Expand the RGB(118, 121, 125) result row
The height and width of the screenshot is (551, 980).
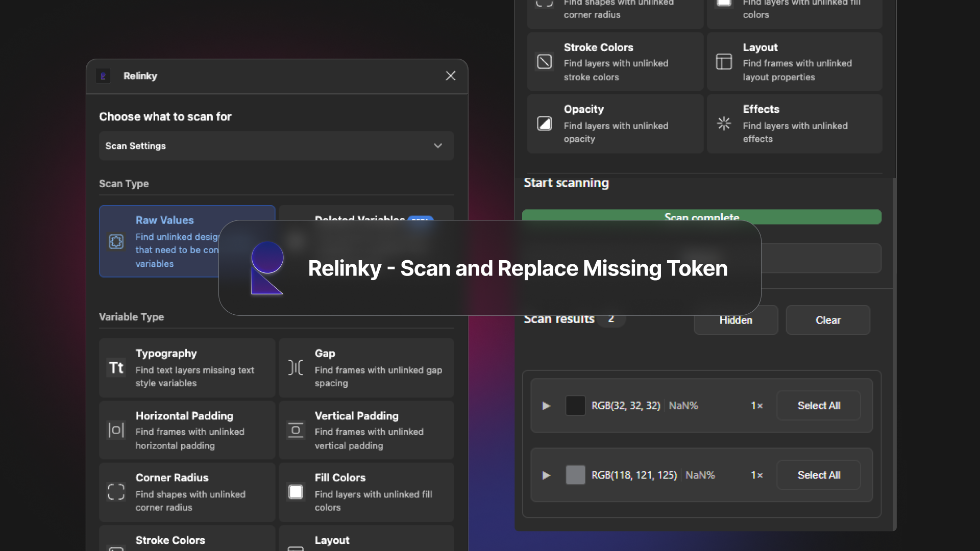(x=546, y=475)
